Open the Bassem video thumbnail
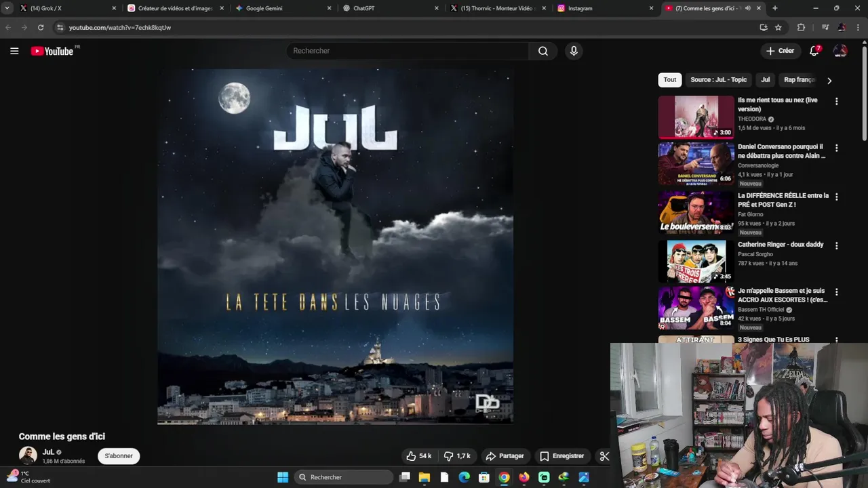The image size is (868, 488). pos(696,308)
